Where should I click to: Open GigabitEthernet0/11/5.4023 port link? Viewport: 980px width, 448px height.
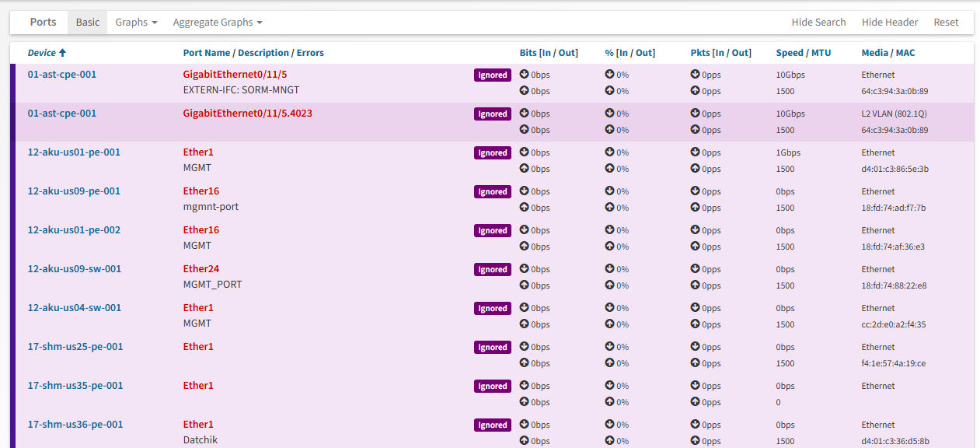[x=247, y=114]
